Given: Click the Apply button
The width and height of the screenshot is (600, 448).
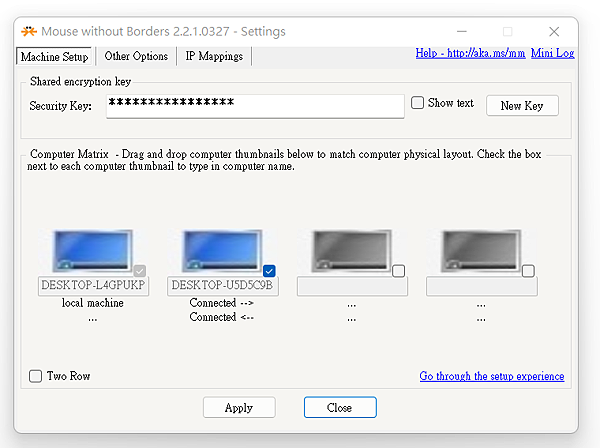Looking at the screenshot, I should [239, 407].
